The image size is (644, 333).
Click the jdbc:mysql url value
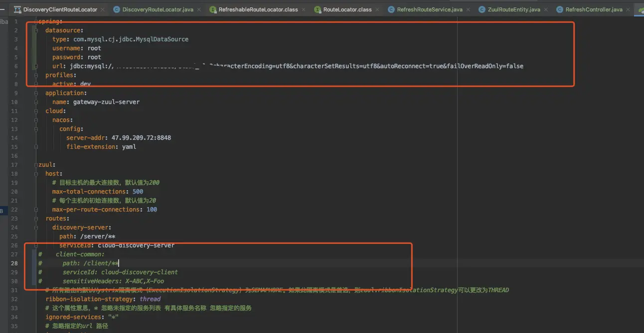tap(296, 66)
